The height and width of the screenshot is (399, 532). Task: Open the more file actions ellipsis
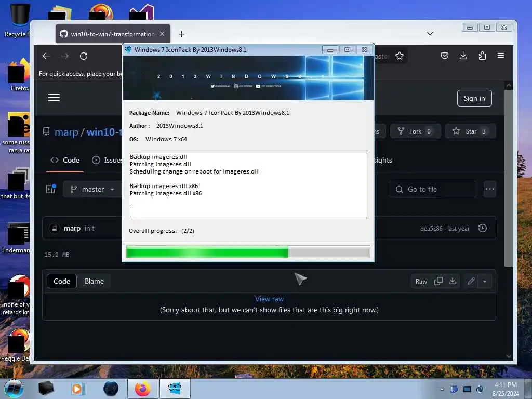coord(489,189)
